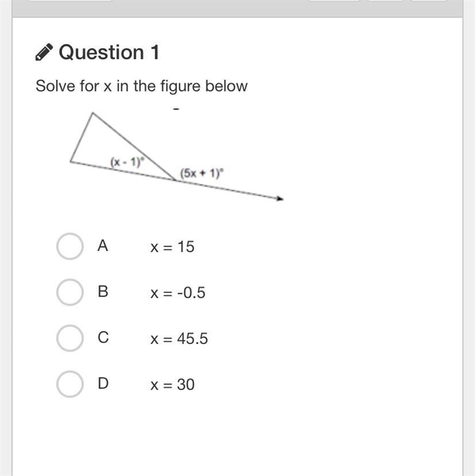This screenshot has width=475, height=476.
Task: Click the answer text x = -0.5
Action: tap(178, 292)
